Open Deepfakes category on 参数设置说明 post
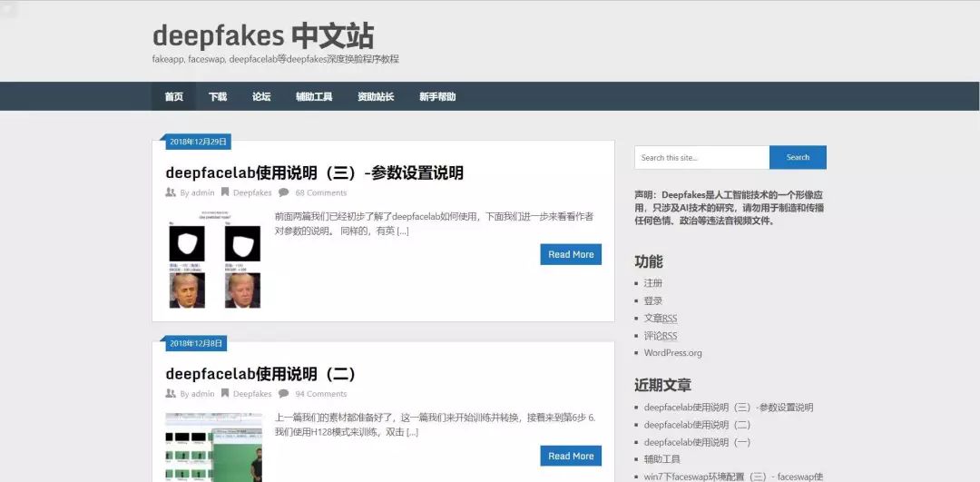 click(252, 192)
